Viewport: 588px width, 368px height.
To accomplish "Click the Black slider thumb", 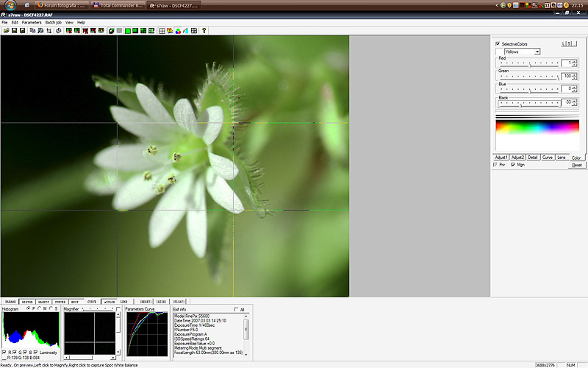I will click(x=521, y=105).
